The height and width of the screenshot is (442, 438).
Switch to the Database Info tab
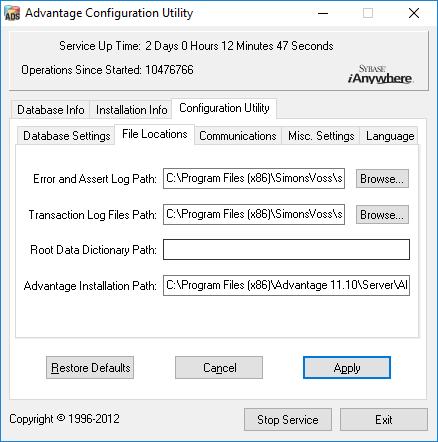(51, 110)
